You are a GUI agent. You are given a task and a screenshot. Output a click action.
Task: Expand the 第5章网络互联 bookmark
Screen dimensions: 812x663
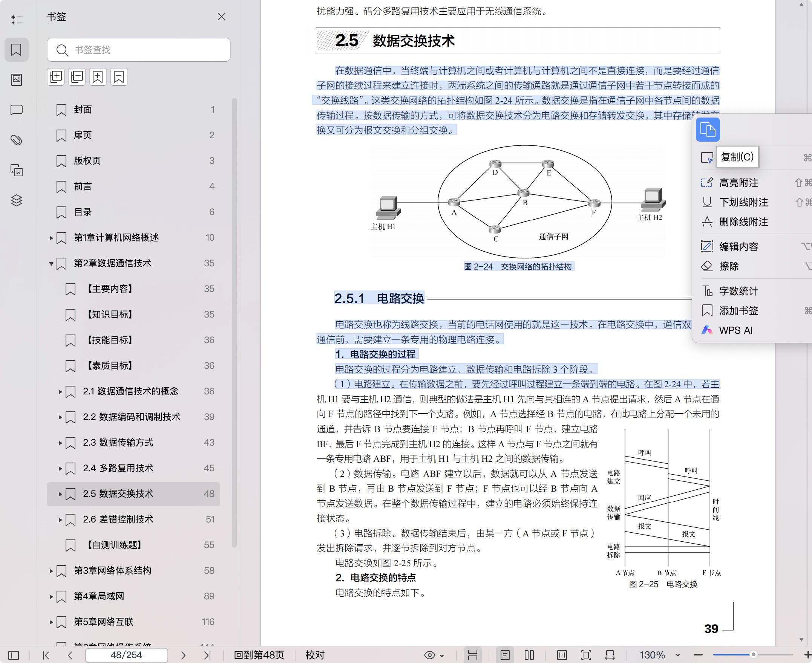point(51,622)
